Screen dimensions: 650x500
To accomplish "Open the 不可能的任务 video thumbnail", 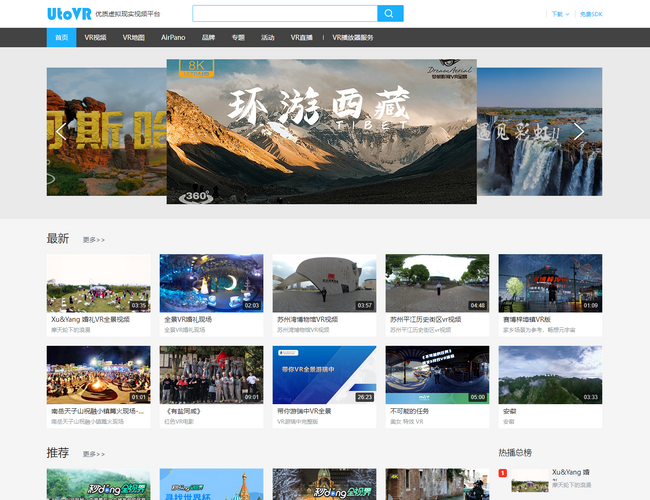I will (x=437, y=375).
